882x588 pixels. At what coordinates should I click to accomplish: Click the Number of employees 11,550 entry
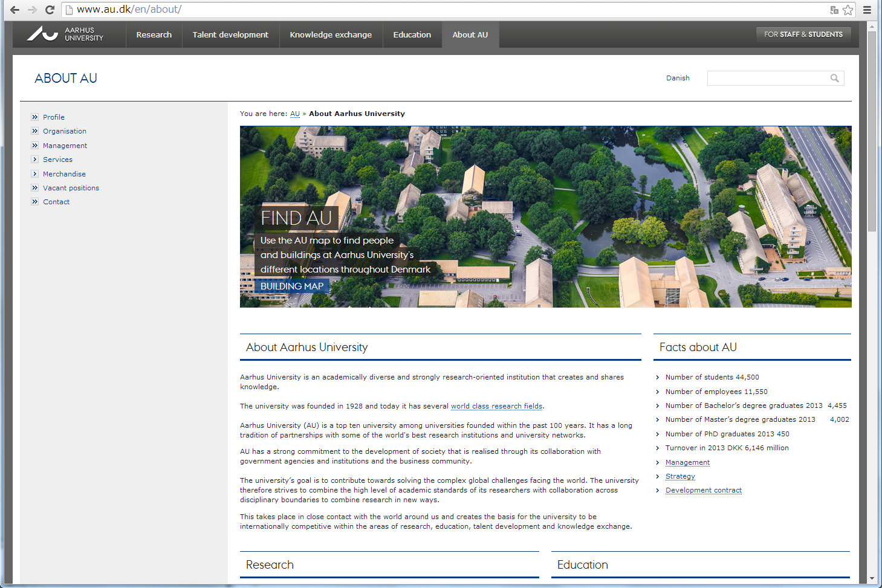click(716, 392)
